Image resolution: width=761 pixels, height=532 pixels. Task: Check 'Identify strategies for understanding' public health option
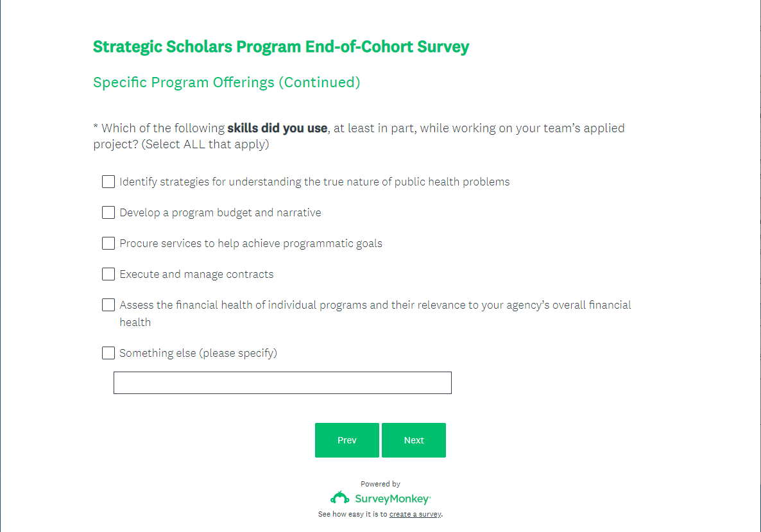click(x=108, y=182)
